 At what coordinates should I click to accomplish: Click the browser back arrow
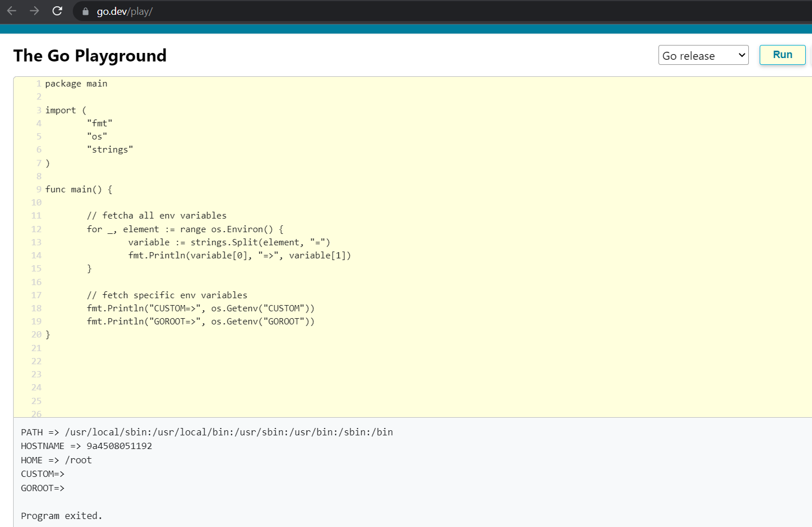coord(11,11)
